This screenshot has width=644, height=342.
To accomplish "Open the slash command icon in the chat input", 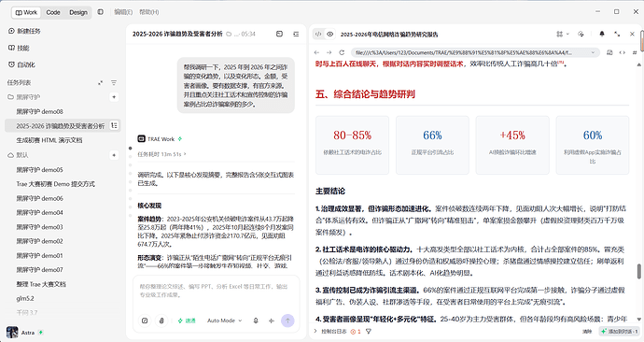I will (x=145, y=321).
